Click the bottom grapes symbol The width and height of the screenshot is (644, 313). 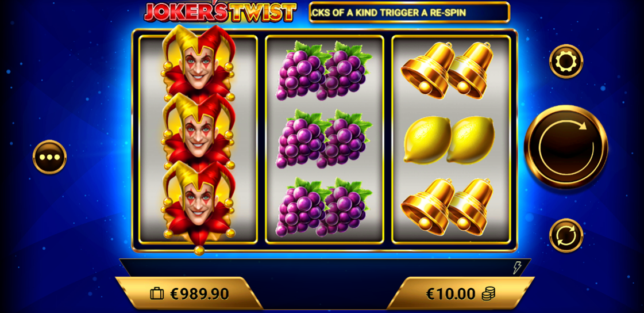(x=324, y=207)
